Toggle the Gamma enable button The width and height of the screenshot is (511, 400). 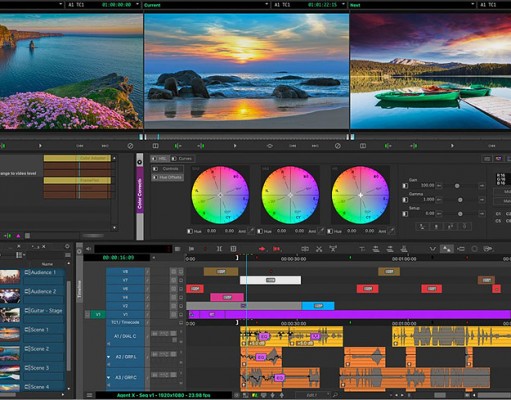coord(405,200)
